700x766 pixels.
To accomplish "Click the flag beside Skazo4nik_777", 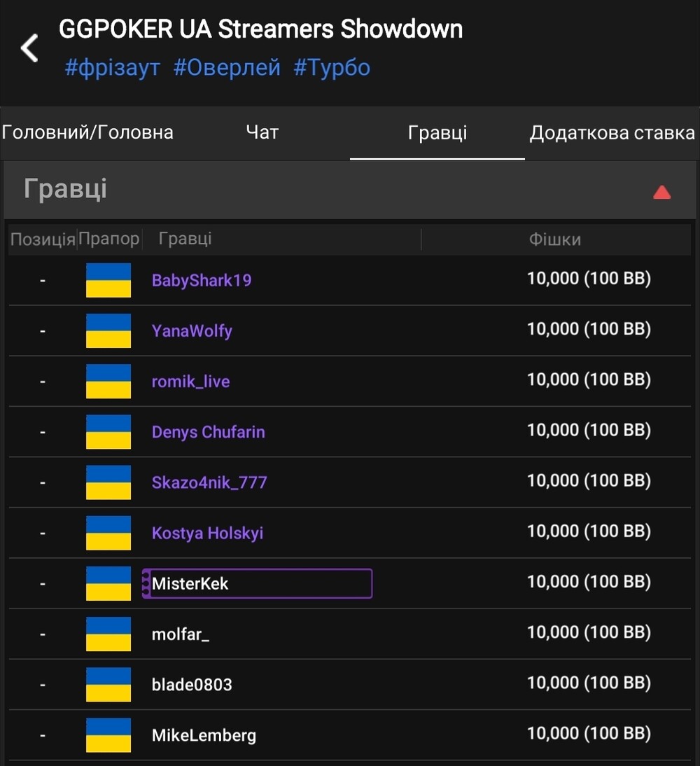I will [x=108, y=482].
